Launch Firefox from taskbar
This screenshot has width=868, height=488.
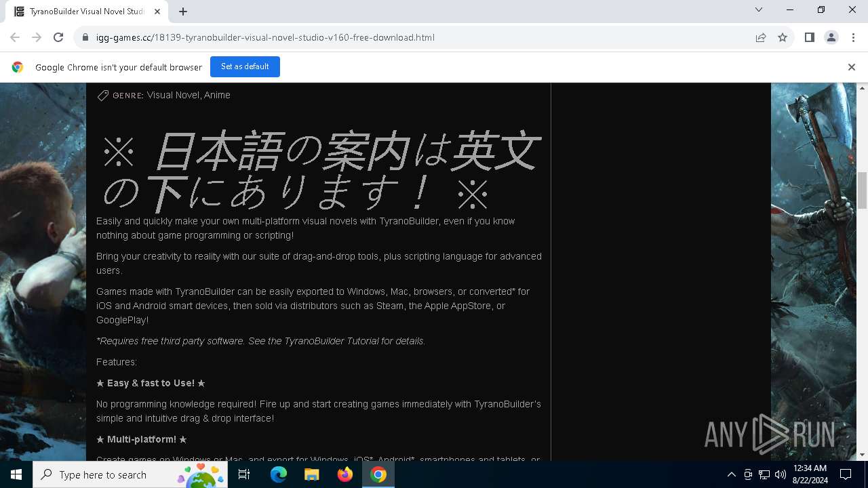click(x=344, y=474)
